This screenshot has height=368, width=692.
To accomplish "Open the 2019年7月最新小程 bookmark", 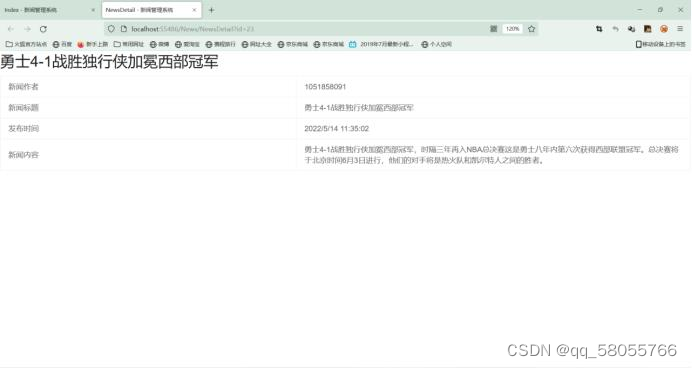I will click(x=381, y=44).
